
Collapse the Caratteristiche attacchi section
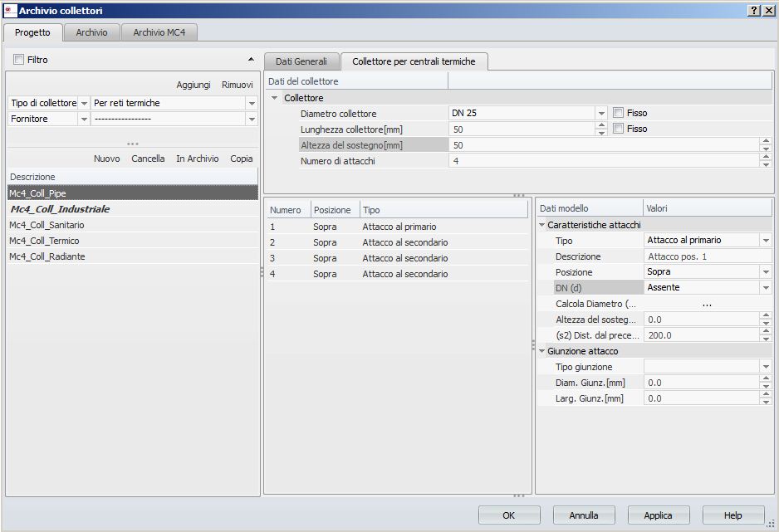pos(542,225)
